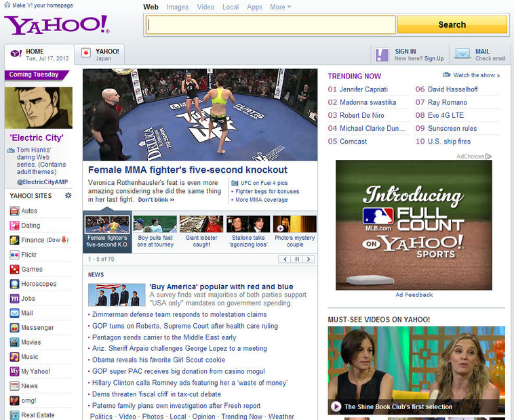Click the web search input field
Image resolution: width=514 pixels, height=420 pixels.
pyautogui.click(x=271, y=24)
